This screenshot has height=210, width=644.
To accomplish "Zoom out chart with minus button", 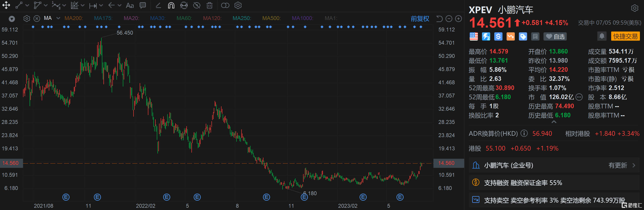I will coord(449,18).
